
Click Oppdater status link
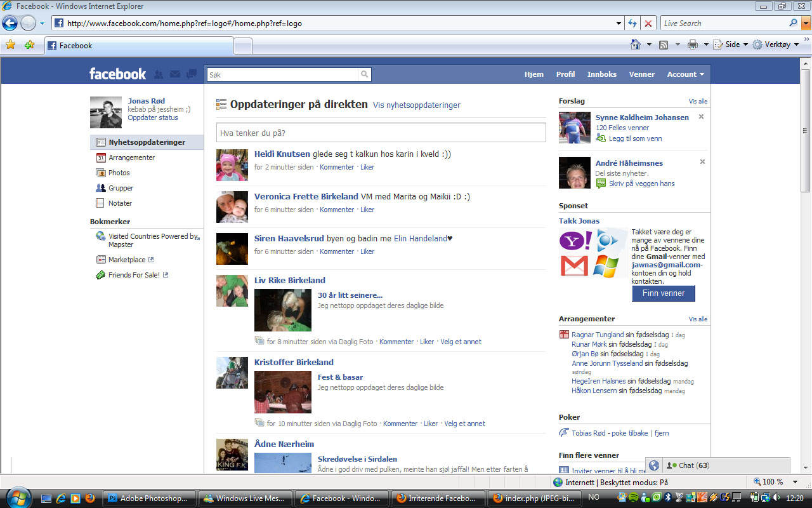pyautogui.click(x=153, y=117)
